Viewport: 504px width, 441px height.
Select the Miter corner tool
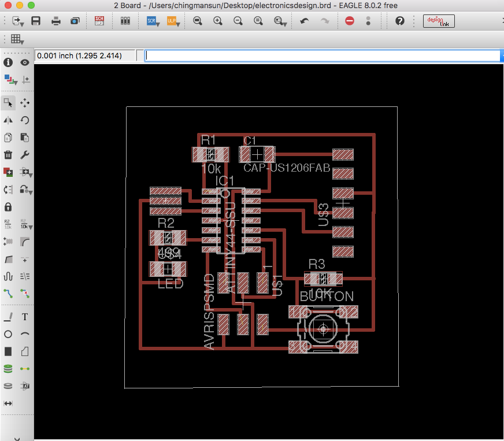(x=25, y=242)
